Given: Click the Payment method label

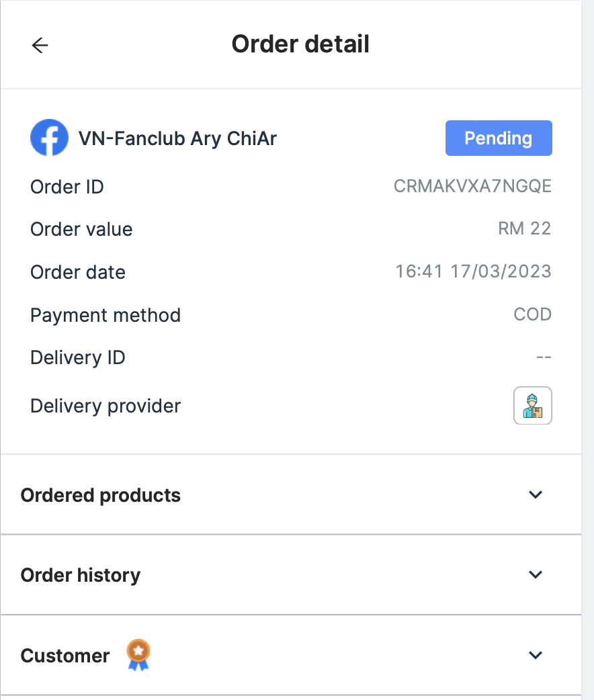Looking at the screenshot, I should [x=105, y=315].
